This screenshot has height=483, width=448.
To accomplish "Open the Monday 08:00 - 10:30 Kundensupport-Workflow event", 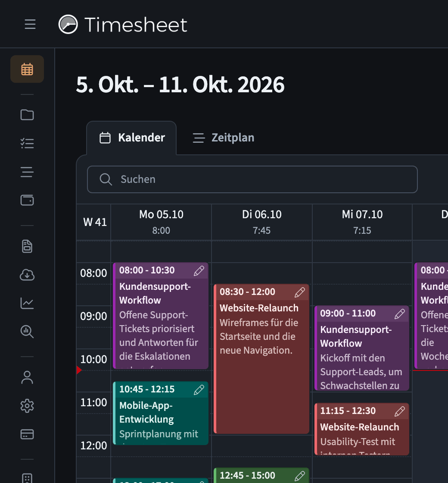I will click(x=161, y=316).
